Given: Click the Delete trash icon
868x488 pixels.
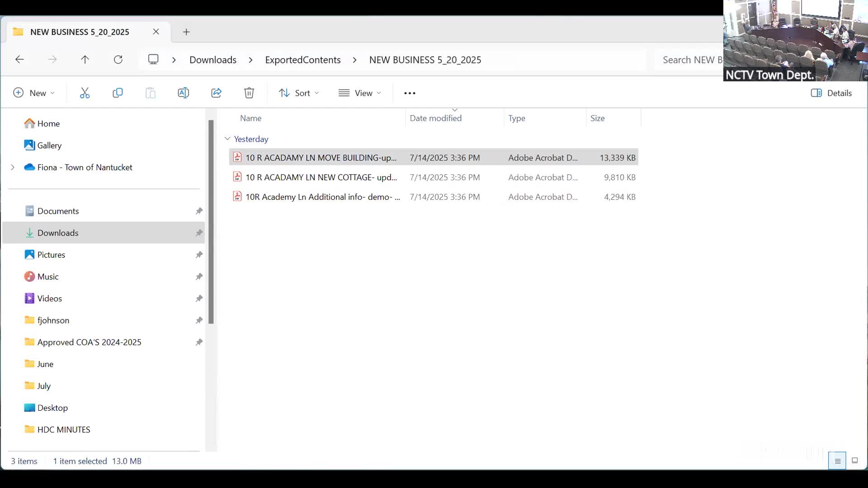Looking at the screenshot, I should click(x=249, y=93).
